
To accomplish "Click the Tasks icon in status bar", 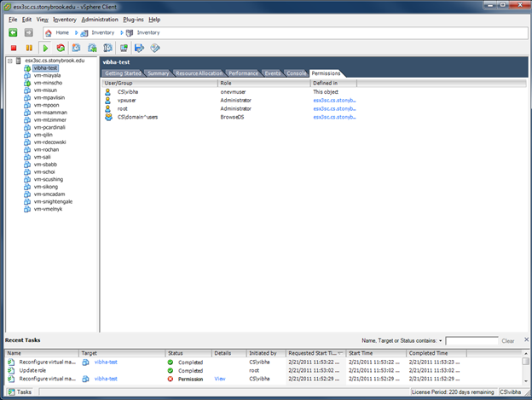I will 12,392.
